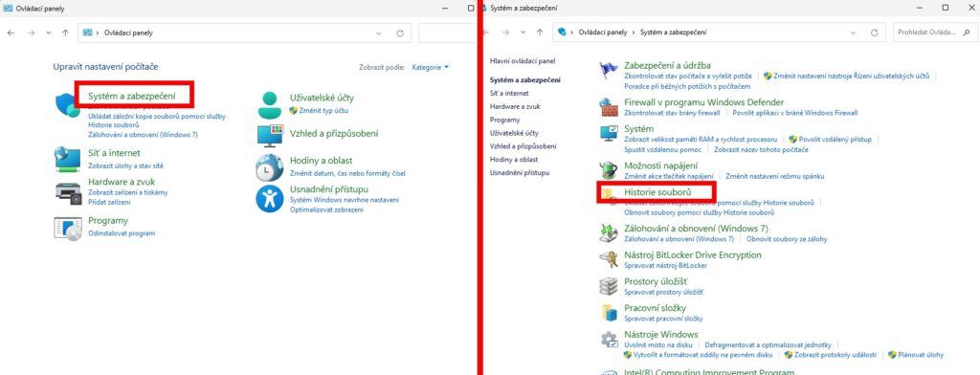This screenshot has height=375, width=980.
Task: Click the Vzhled a přizpůsobení monitor icon
Action: tap(270, 136)
